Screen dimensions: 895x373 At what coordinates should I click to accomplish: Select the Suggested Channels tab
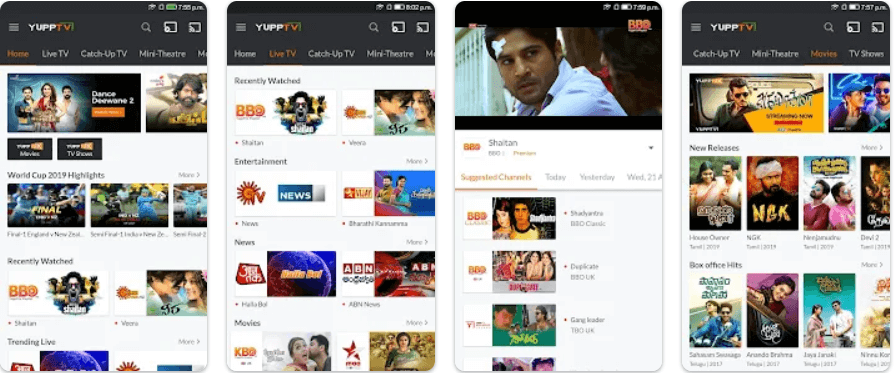pyautogui.click(x=496, y=177)
